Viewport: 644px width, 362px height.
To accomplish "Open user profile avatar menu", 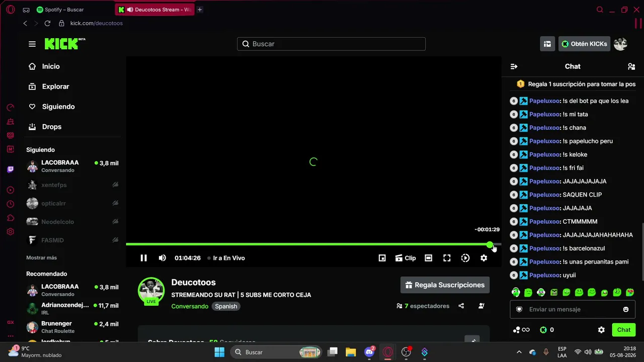I will tap(620, 44).
